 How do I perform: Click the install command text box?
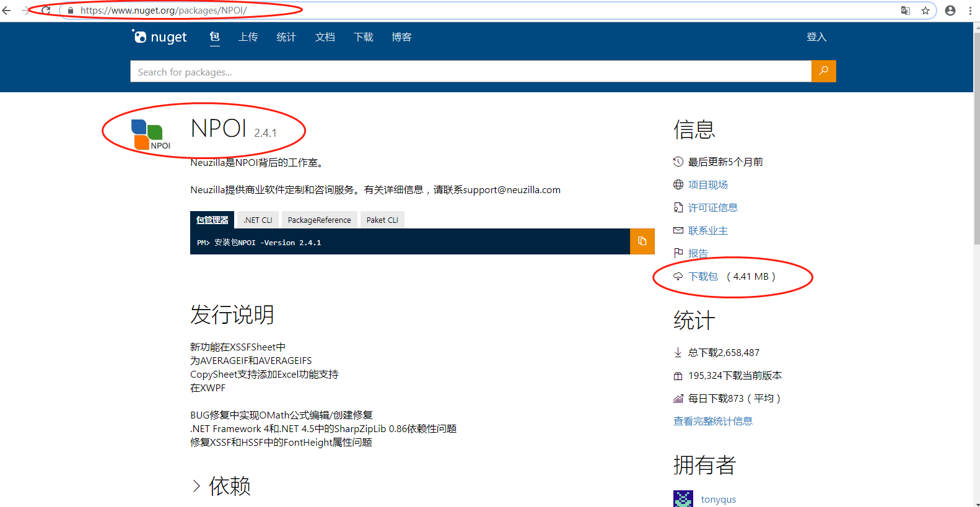(410, 241)
